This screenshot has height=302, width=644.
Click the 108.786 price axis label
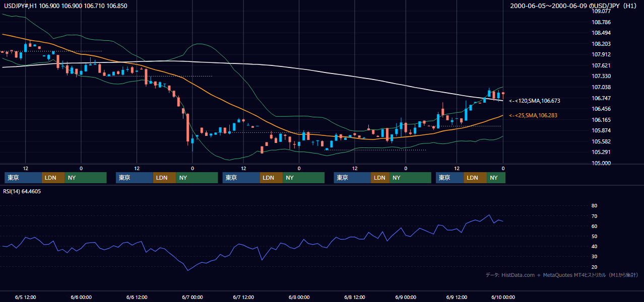click(601, 22)
